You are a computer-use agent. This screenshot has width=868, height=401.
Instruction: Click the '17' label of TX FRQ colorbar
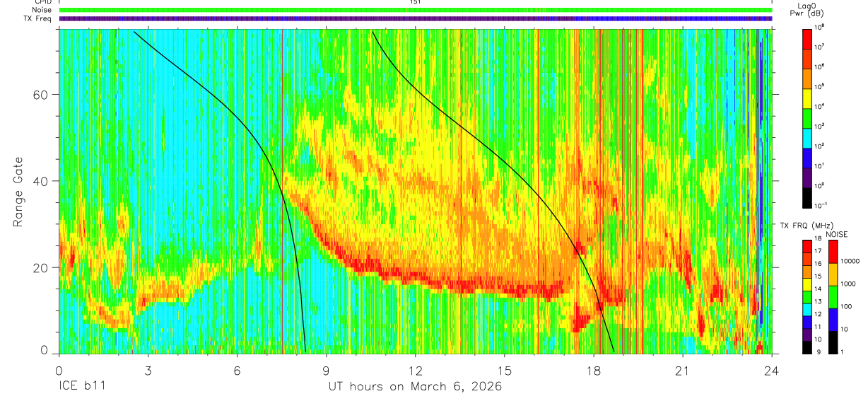(x=819, y=251)
